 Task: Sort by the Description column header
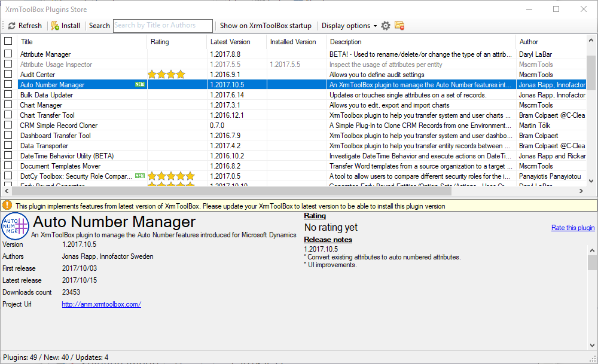click(x=421, y=42)
